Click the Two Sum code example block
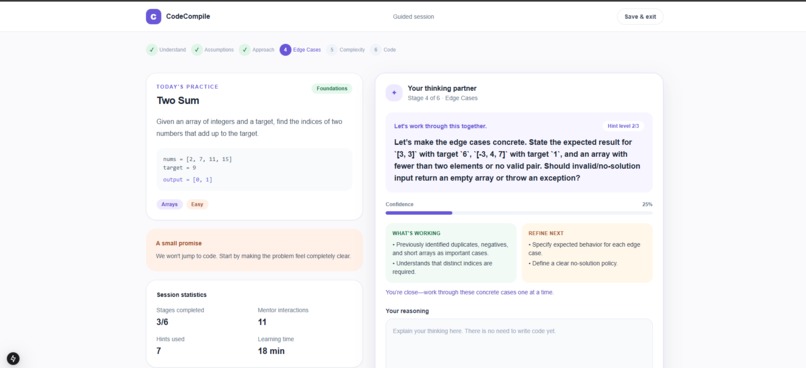This screenshot has width=806, height=368. point(254,169)
